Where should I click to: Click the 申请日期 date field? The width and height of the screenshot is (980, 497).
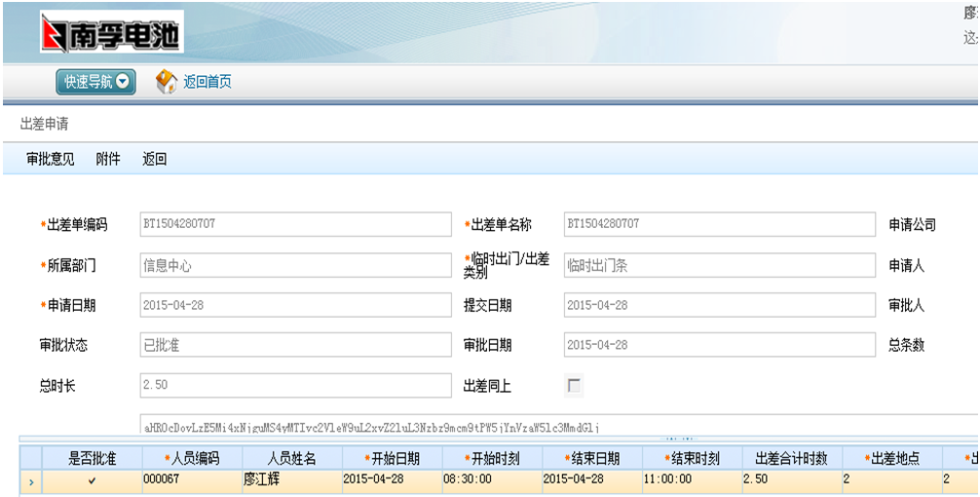(x=295, y=305)
